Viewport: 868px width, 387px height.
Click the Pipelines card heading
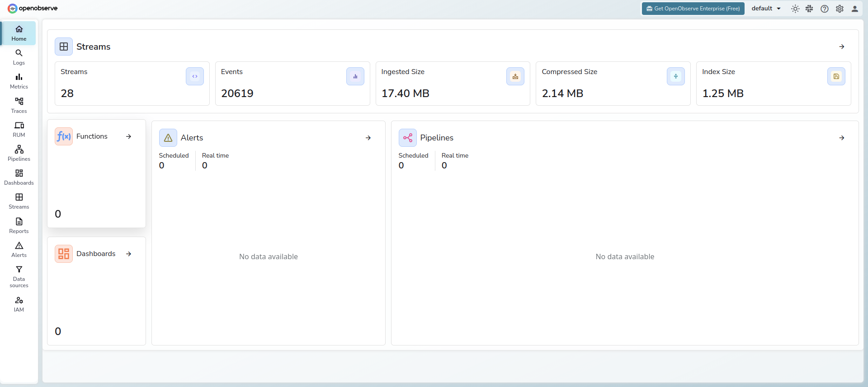437,138
